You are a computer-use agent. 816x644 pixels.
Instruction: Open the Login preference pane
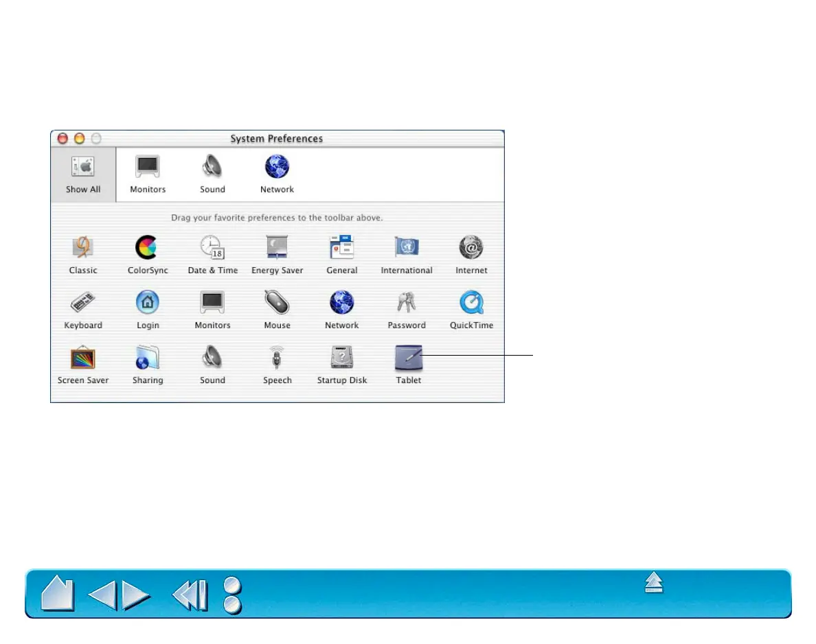click(148, 310)
